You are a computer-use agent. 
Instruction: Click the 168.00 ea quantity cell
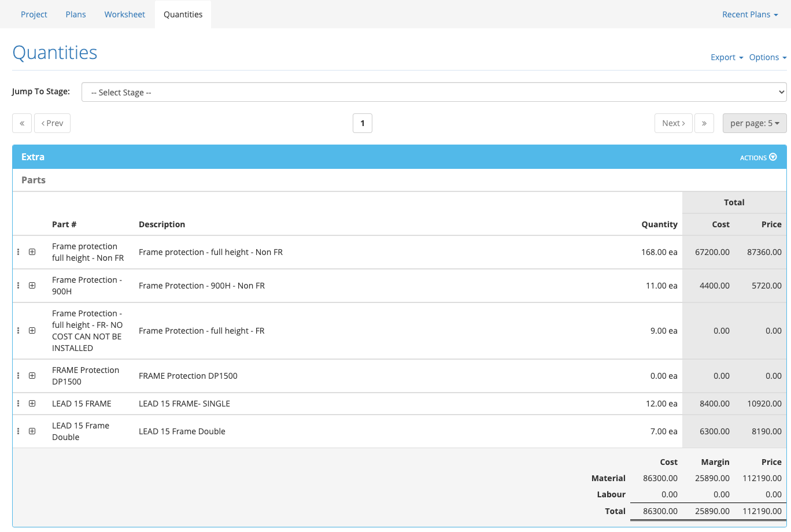(x=659, y=252)
